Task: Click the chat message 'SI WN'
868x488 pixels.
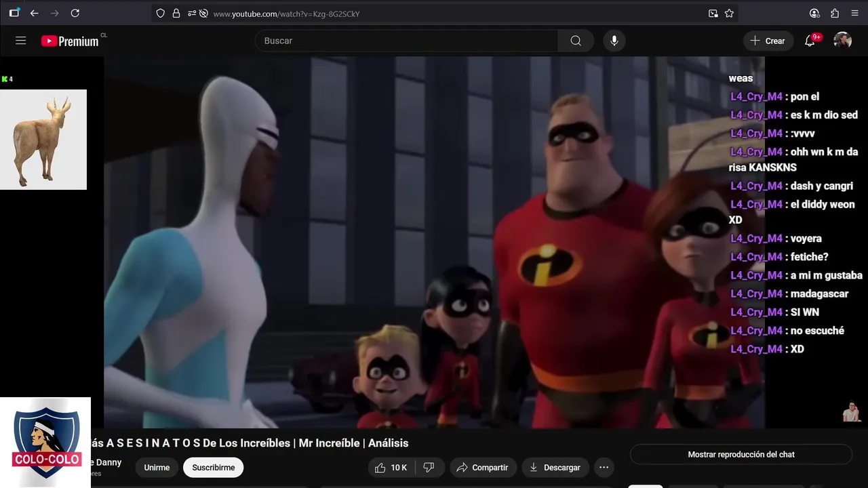Action: (x=805, y=312)
